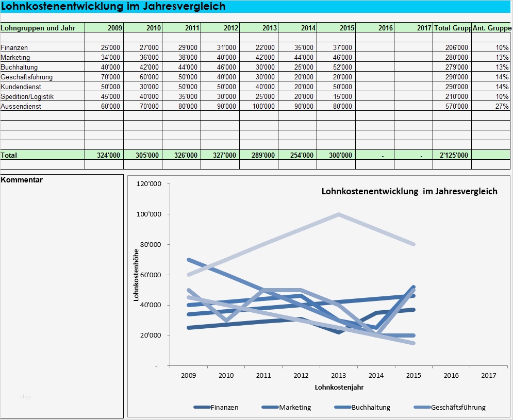The width and height of the screenshot is (513, 420).
Task: Click the light-blue Geschäftsführung line peak in chart
Action: click(x=338, y=212)
